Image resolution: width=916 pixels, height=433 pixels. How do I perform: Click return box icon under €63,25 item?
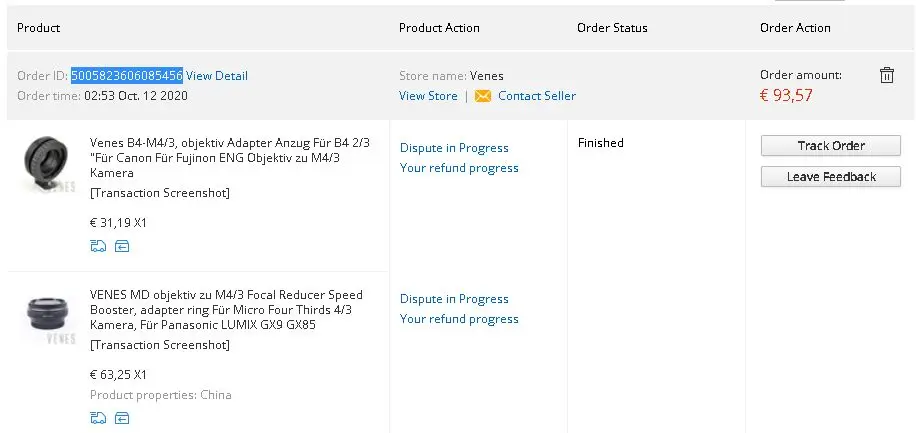[x=122, y=417]
